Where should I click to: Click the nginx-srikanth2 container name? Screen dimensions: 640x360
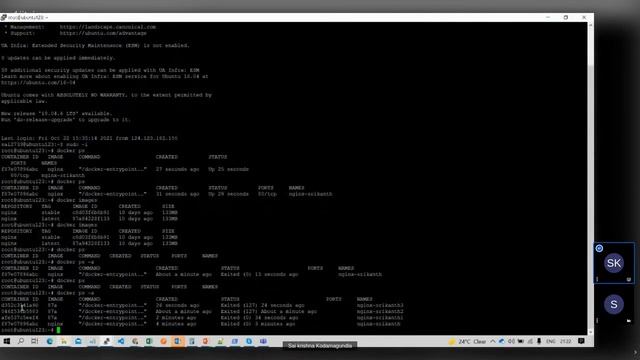(x=380, y=312)
